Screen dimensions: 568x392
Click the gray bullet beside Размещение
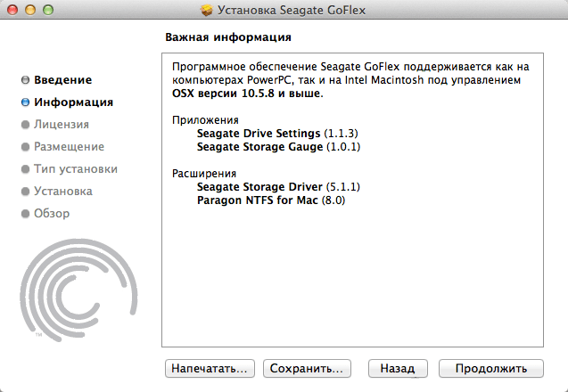click(25, 147)
